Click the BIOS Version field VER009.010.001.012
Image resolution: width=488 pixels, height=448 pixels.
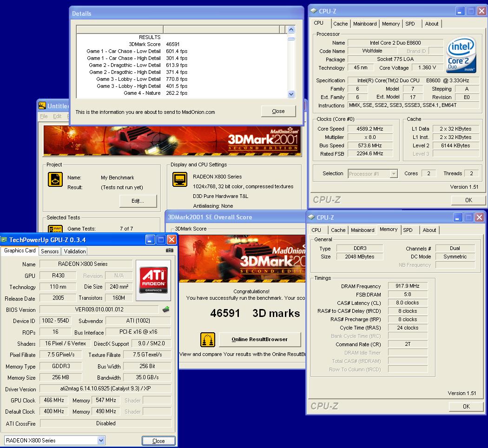click(x=99, y=309)
